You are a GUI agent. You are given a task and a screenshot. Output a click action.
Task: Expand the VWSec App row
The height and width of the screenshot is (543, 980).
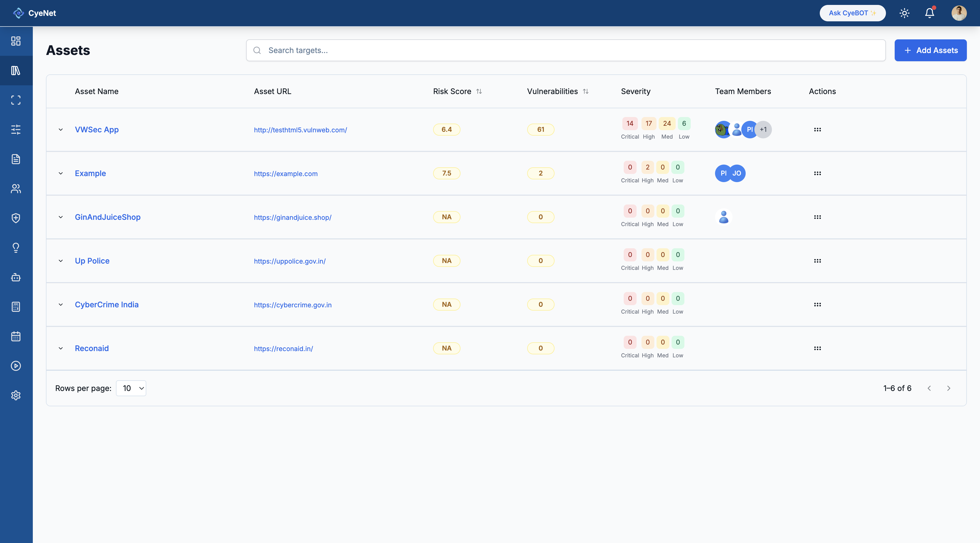[x=61, y=129]
